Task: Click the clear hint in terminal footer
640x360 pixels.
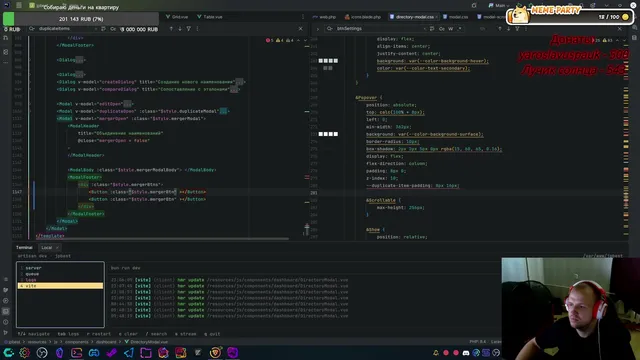Action: tap(128, 334)
